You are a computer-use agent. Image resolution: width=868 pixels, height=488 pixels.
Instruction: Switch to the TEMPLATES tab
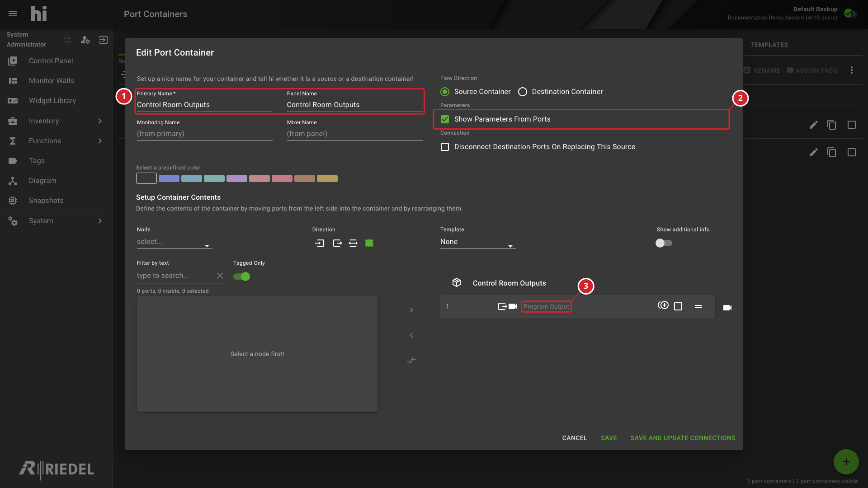point(769,45)
